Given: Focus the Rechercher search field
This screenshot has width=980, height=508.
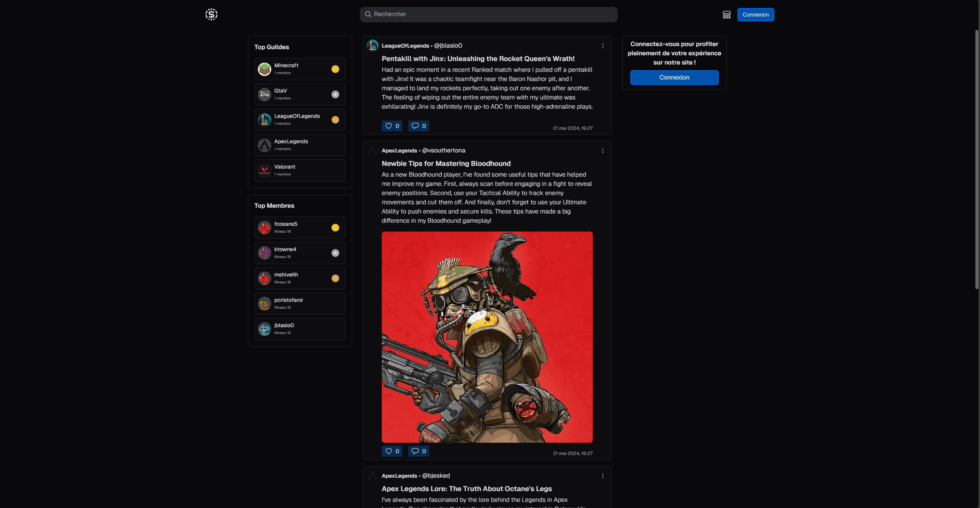Looking at the screenshot, I should (x=488, y=15).
